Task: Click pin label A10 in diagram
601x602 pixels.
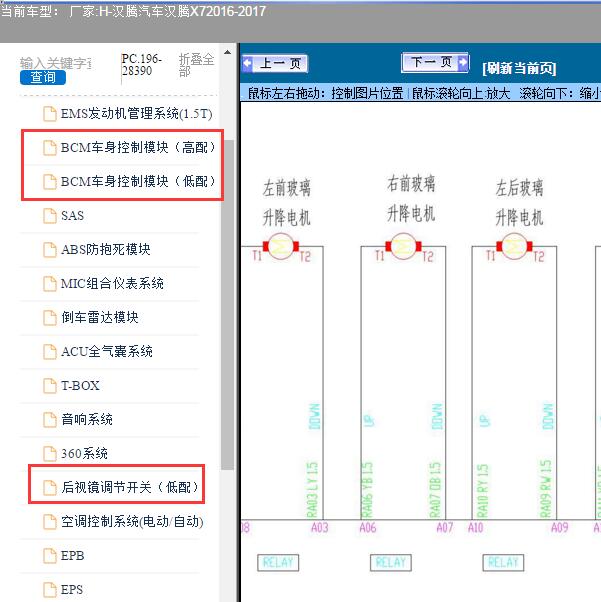Action: click(475, 528)
